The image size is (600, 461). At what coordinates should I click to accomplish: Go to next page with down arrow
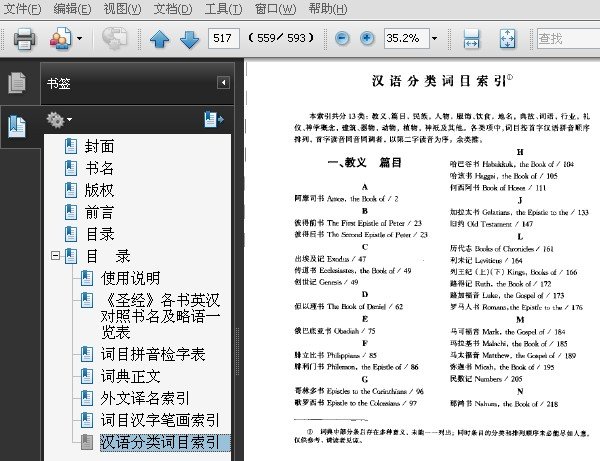click(x=189, y=39)
